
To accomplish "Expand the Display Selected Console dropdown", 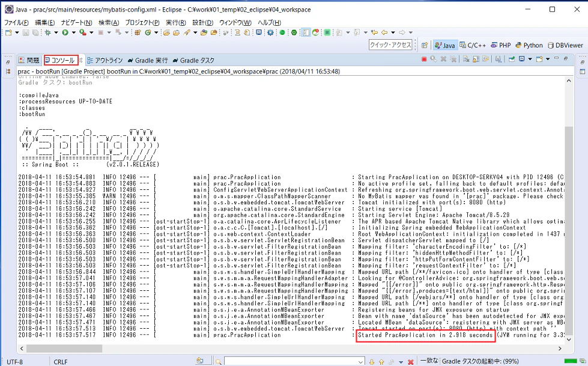I will coord(530,59).
